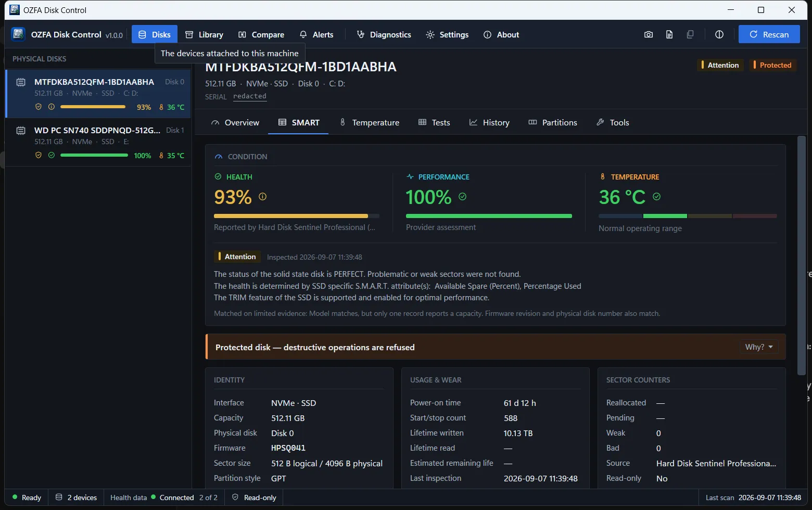Open the Disks section
Viewport: 812px width, 510px height.
click(x=155, y=34)
